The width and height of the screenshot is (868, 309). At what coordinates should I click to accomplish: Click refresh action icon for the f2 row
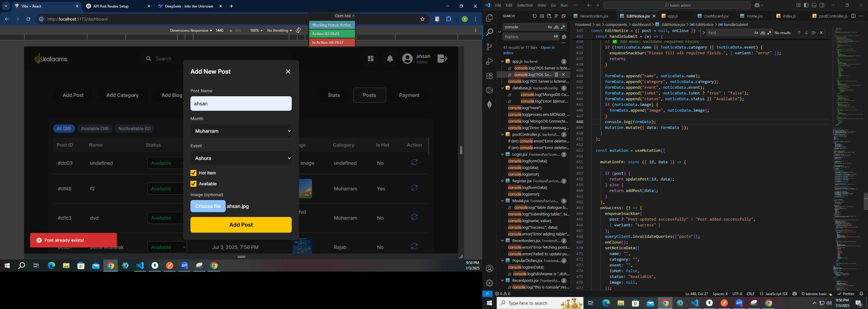click(414, 188)
